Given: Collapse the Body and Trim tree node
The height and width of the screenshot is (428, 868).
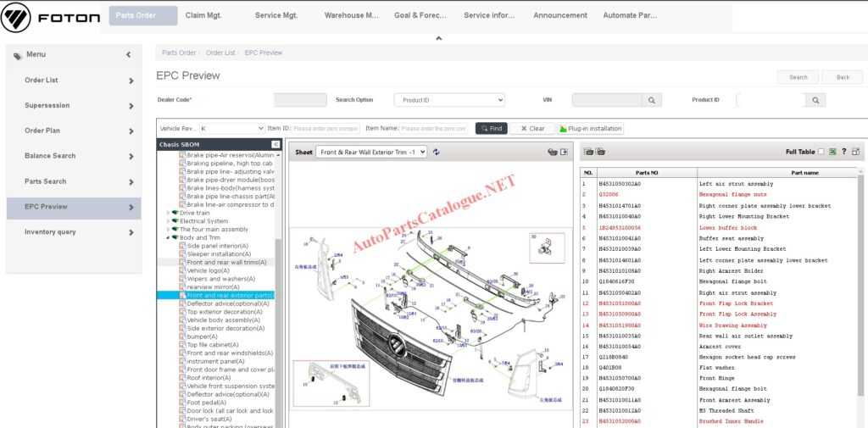Looking at the screenshot, I should click(x=169, y=237).
